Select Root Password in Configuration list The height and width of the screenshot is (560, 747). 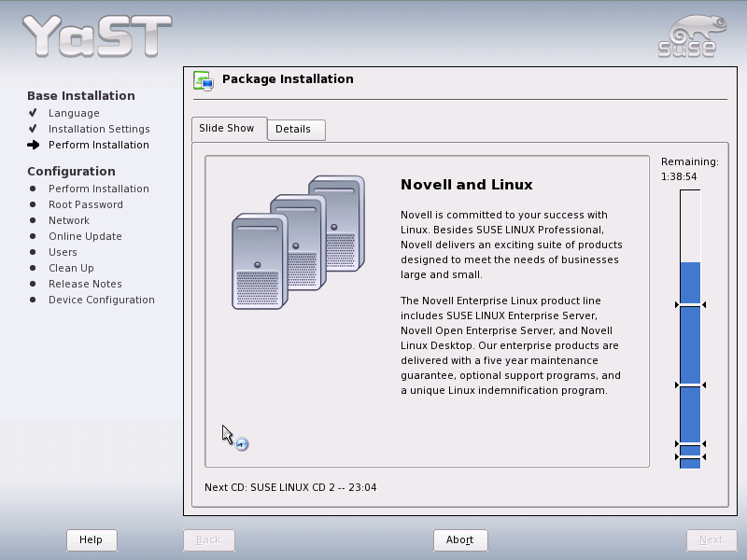click(86, 204)
